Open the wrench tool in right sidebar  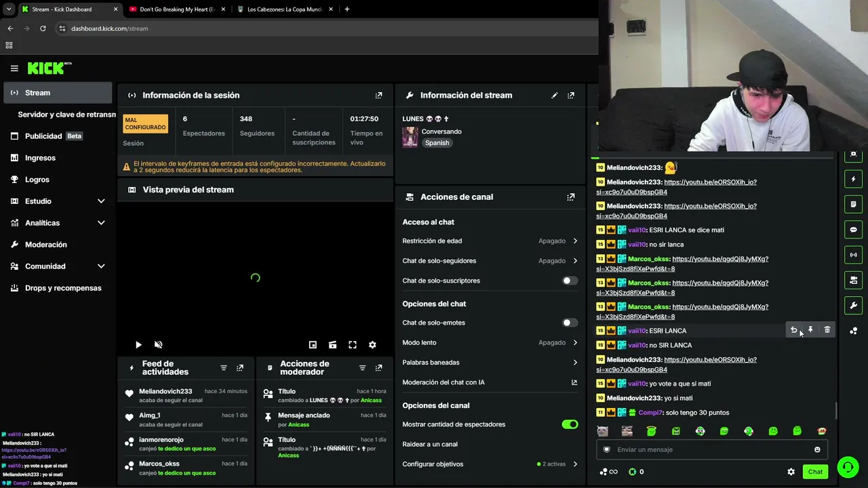853,306
